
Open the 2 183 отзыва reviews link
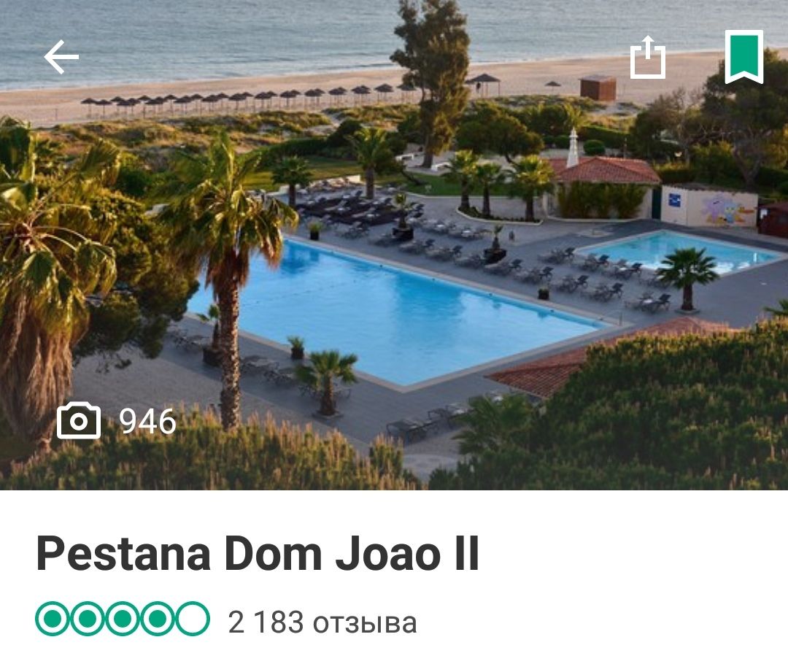322,622
